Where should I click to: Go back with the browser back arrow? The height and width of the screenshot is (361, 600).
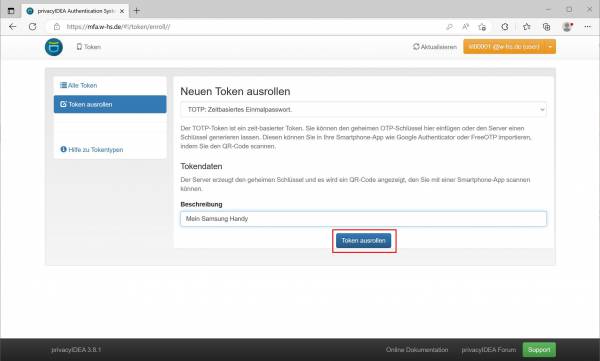(13, 27)
